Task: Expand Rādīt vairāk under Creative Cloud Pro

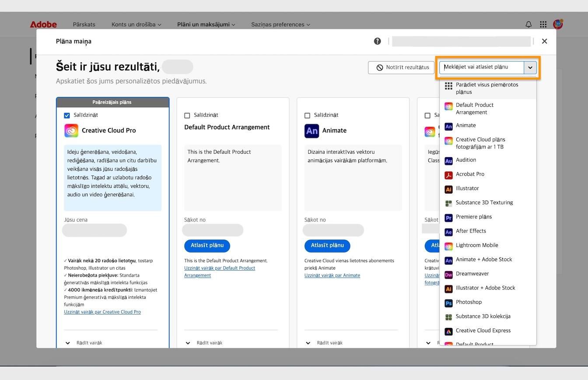Action: coord(85,343)
